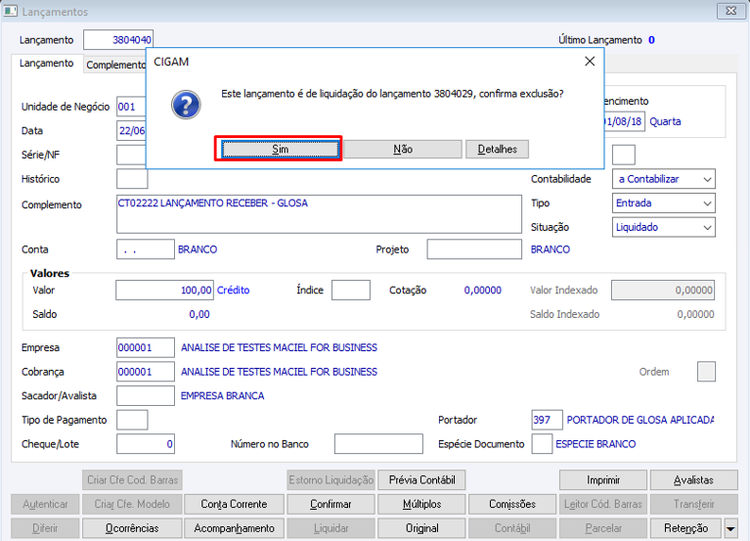Open the Ocorrências button
The width and height of the screenshot is (750, 541).
pos(132,529)
